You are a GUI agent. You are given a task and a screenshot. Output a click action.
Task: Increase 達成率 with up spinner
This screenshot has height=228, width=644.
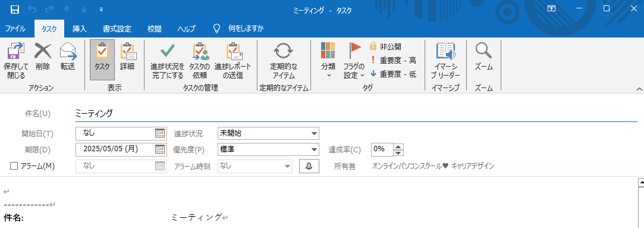pyautogui.click(x=398, y=146)
